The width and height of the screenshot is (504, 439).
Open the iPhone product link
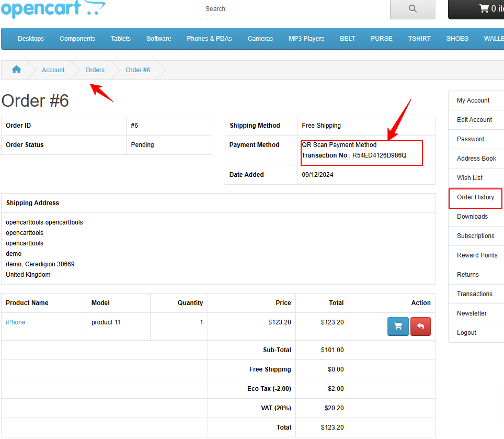[16, 322]
